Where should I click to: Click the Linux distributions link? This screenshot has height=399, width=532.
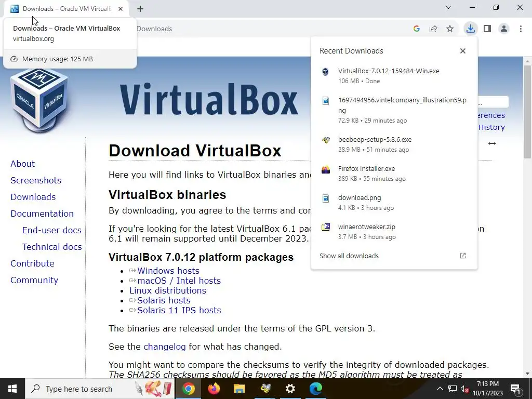[168, 290]
